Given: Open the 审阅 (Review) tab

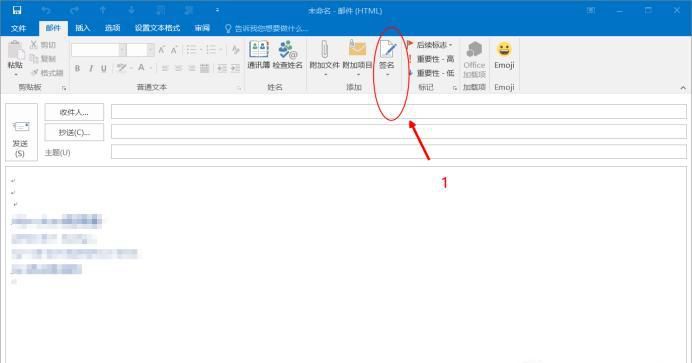Looking at the screenshot, I should [202, 28].
